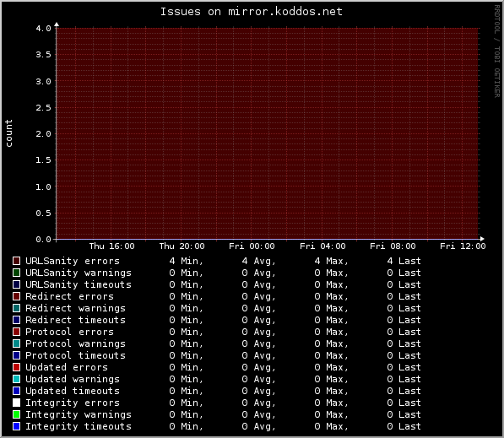Click the Protocol timeouts legend label
504x438 pixels.
pos(75,355)
